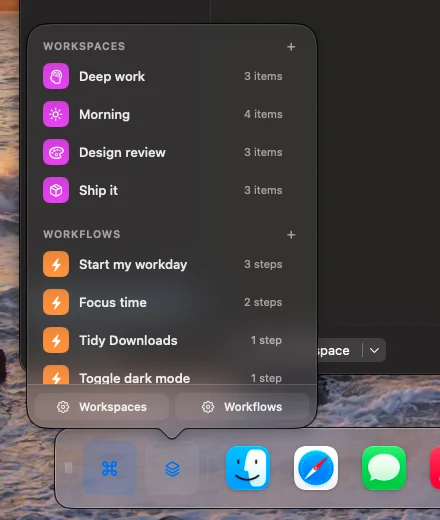440x520 pixels.
Task: Click '3 items' next to Design review
Action: point(263,152)
